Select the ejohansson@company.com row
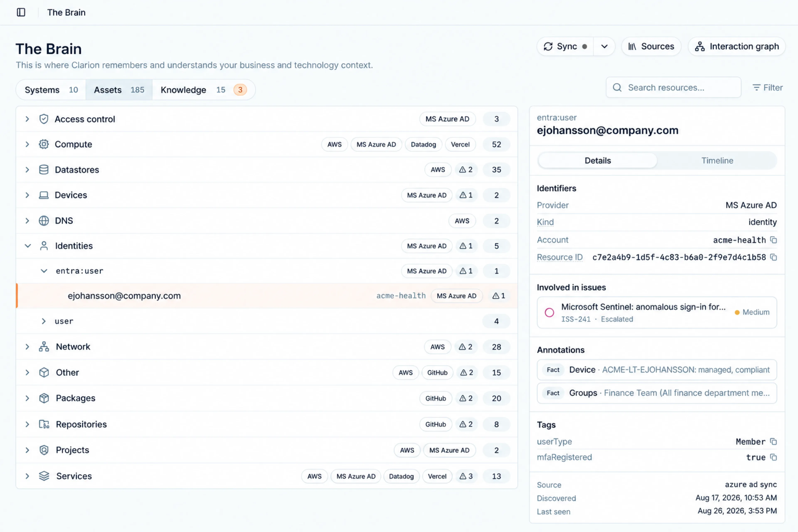This screenshot has width=798, height=532. tap(267, 296)
